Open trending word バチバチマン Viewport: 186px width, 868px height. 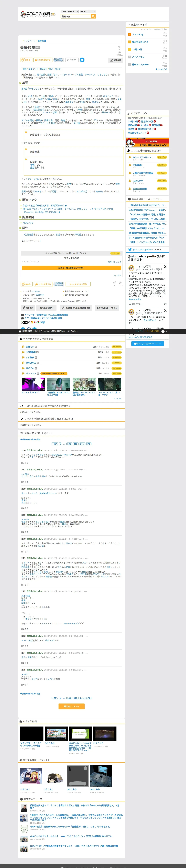138,57
